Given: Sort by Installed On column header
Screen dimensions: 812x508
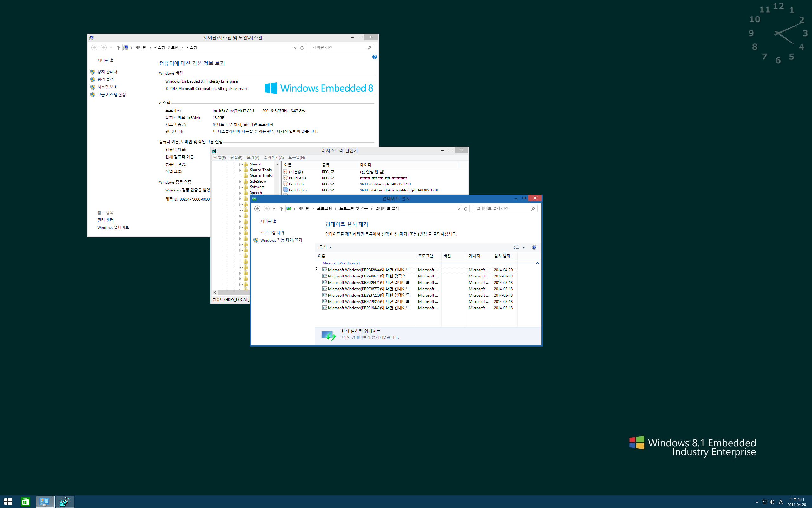Looking at the screenshot, I should (x=504, y=256).
